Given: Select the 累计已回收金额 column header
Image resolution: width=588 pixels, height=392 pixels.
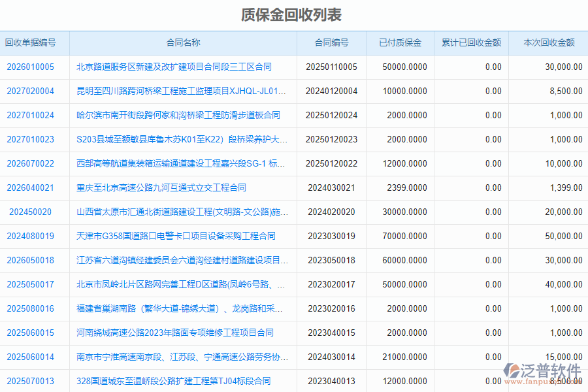Looking at the screenshot, I should (x=473, y=42).
